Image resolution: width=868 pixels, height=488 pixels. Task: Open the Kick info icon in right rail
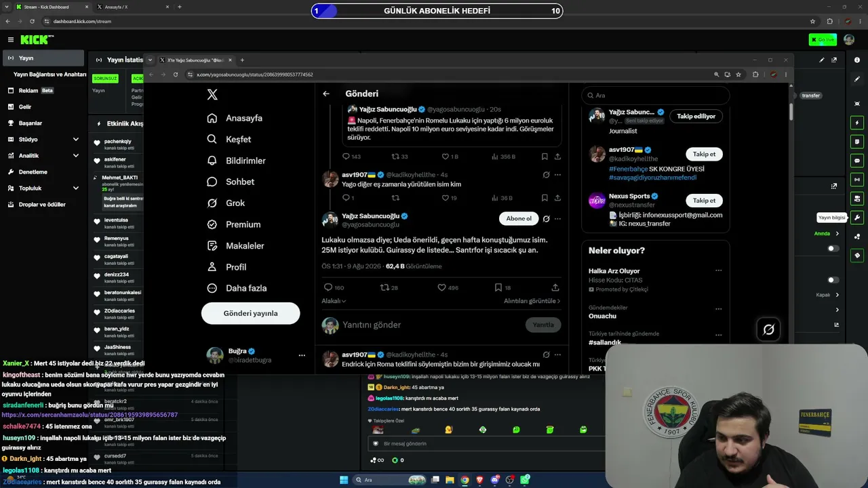tap(857, 60)
